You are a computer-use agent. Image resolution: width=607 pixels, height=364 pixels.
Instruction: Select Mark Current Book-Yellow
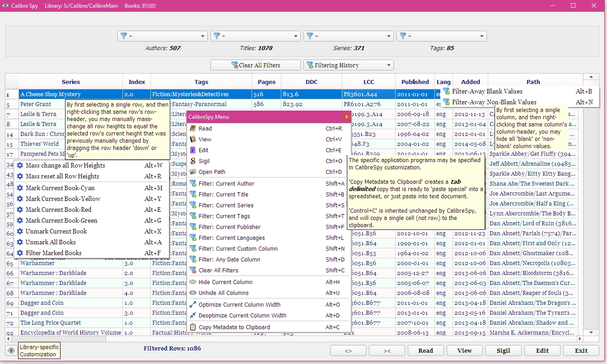pos(63,199)
